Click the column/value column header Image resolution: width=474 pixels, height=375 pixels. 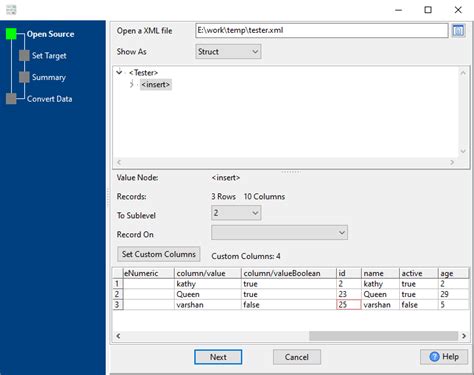click(x=208, y=273)
